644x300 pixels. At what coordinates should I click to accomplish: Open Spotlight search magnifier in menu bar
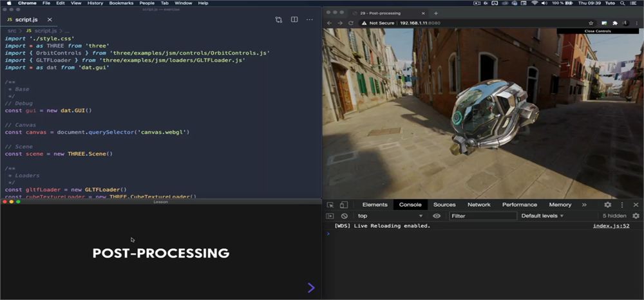point(623,3)
